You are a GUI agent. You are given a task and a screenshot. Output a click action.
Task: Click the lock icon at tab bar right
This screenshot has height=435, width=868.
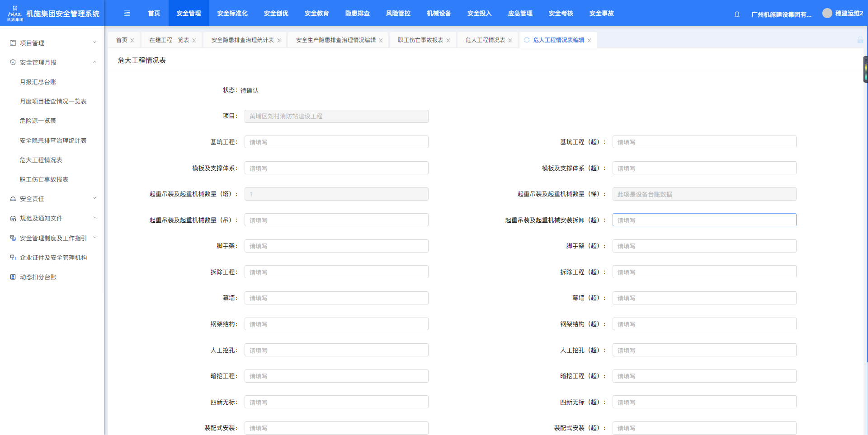[860, 40]
